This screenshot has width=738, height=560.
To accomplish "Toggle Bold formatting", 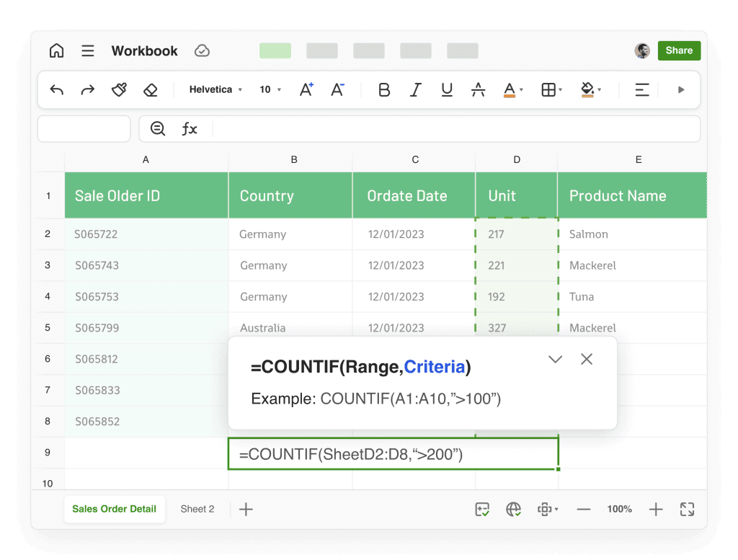I will pyautogui.click(x=384, y=90).
